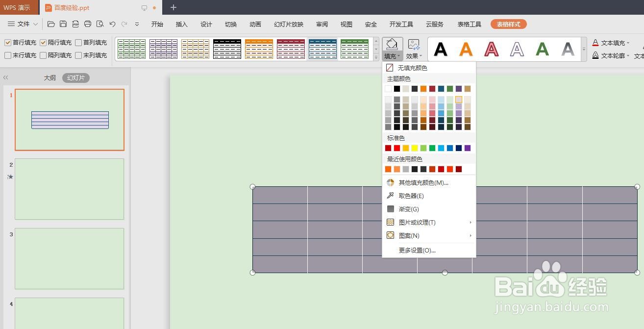Choose the gray gradient A text style
Image resolution: width=644 pixels, height=329 pixels.
coord(568,49)
